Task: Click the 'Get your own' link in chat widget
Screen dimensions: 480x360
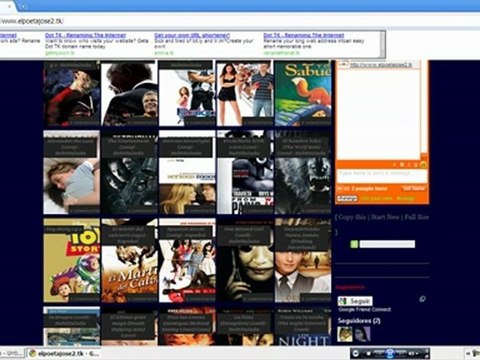Action: click(377, 198)
